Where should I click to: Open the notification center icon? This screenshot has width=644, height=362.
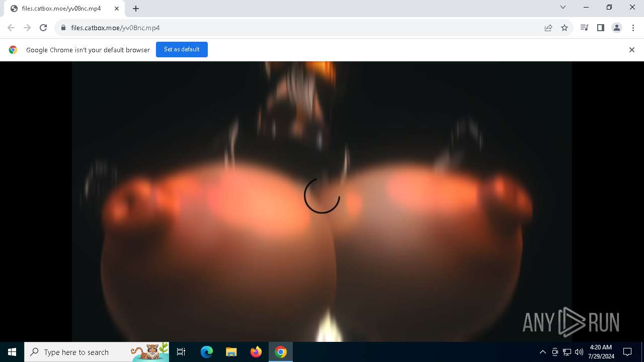point(627,352)
